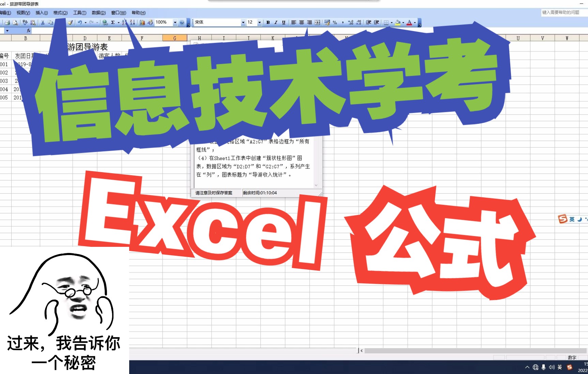The height and width of the screenshot is (374, 588).
Task: Select column U header
Action: 518,38
